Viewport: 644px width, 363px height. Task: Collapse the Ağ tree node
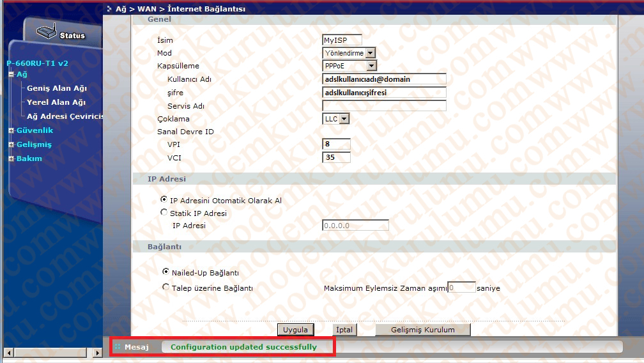11,74
